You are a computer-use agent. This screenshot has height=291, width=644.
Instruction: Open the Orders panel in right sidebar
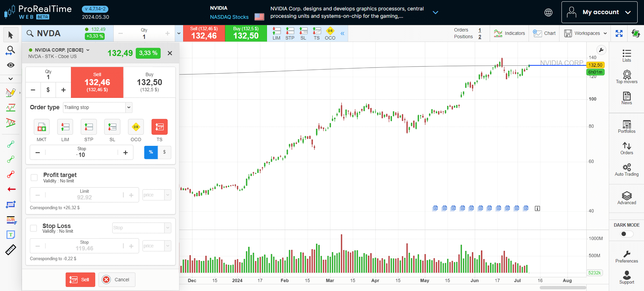click(x=627, y=148)
